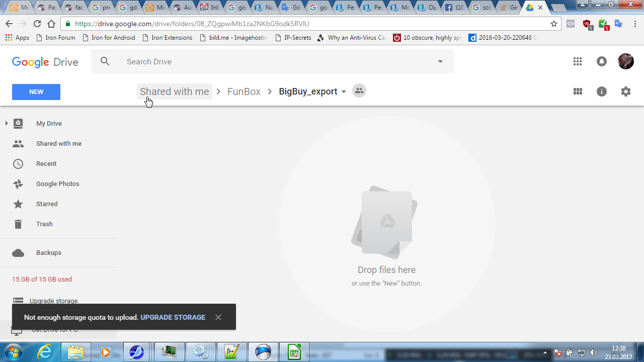Open the Iron Extensions bookmark

[168, 38]
